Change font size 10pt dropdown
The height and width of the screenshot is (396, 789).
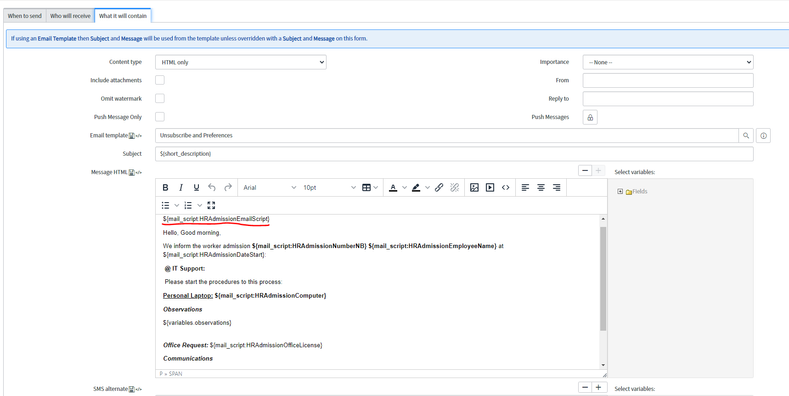click(329, 187)
